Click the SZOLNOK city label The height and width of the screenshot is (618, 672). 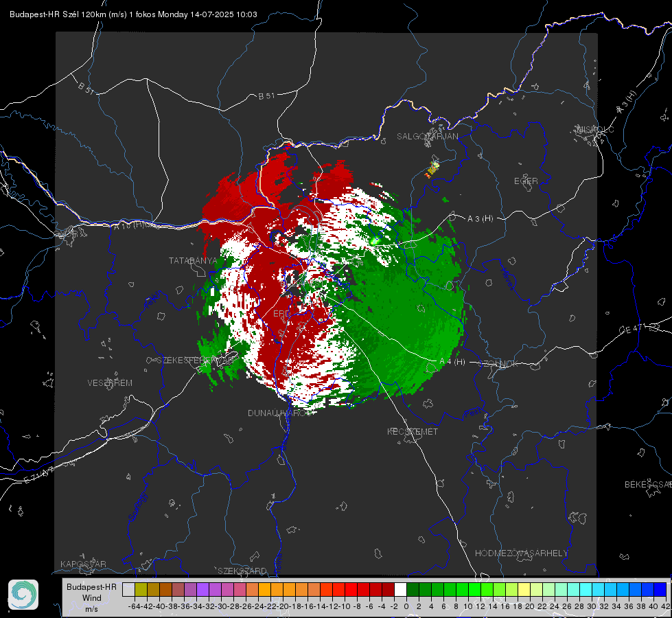pos(498,364)
